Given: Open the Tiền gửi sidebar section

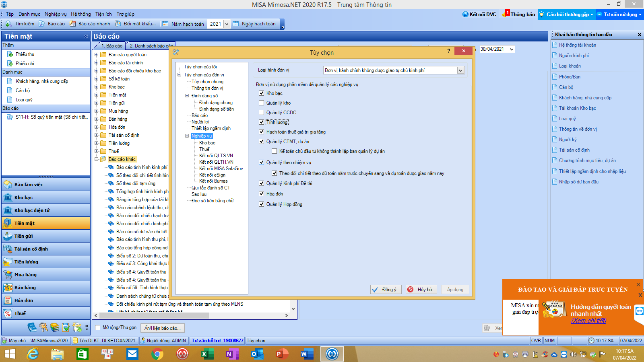Looking at the screenshot, I should click(x=46, y=236).
